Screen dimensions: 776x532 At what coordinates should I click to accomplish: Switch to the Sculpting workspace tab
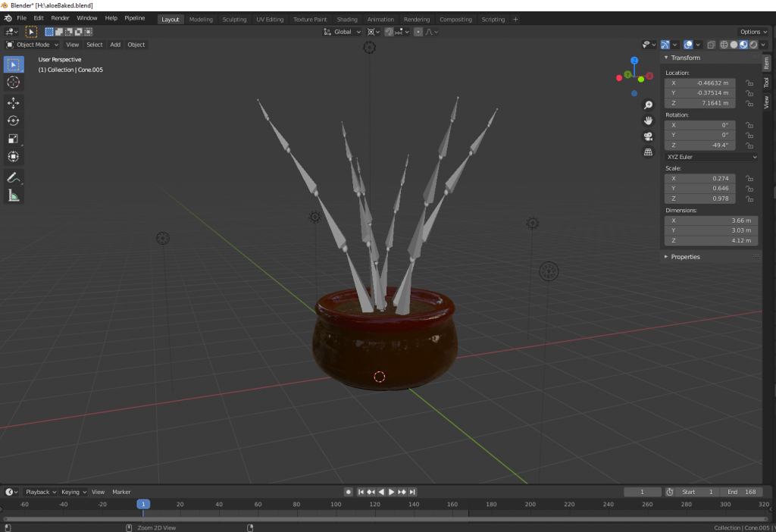tap(234, 19)
